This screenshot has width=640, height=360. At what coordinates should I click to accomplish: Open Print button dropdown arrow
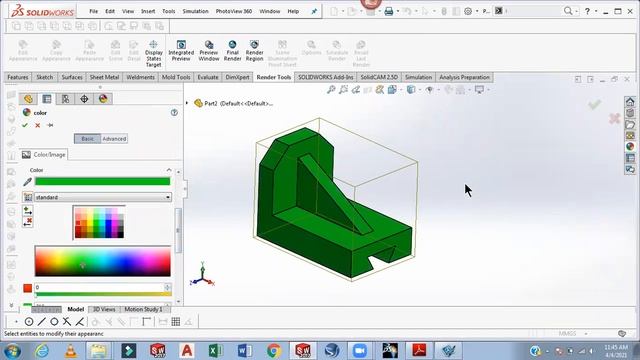[398, 11]
